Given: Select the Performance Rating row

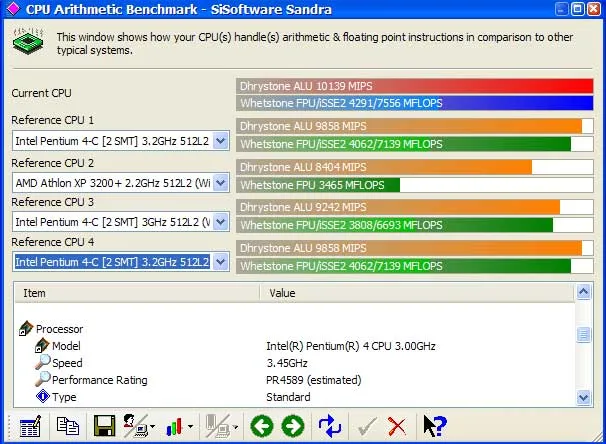Looking at the screenshot, I should point(99,380).
